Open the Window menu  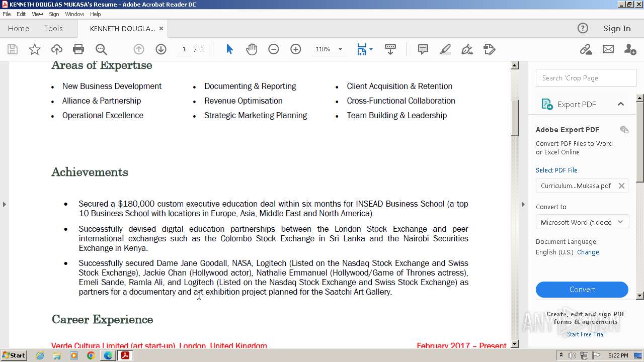pos(74,14)
